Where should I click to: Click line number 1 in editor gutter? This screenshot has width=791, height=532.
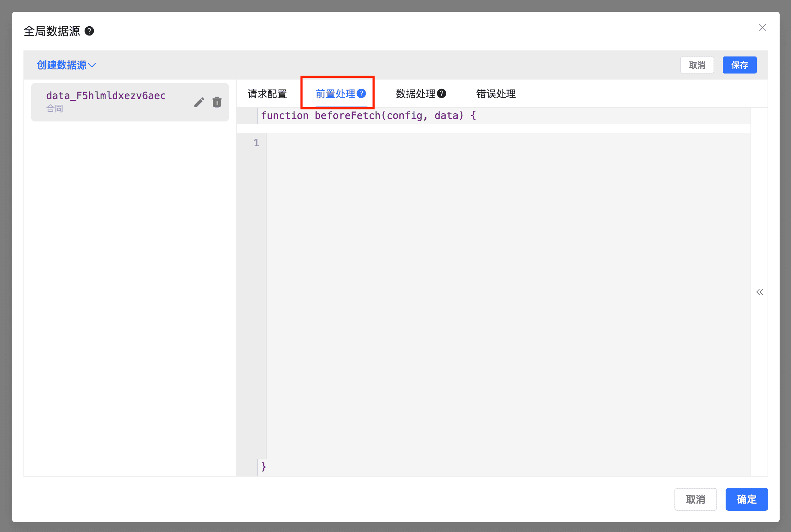256,143
